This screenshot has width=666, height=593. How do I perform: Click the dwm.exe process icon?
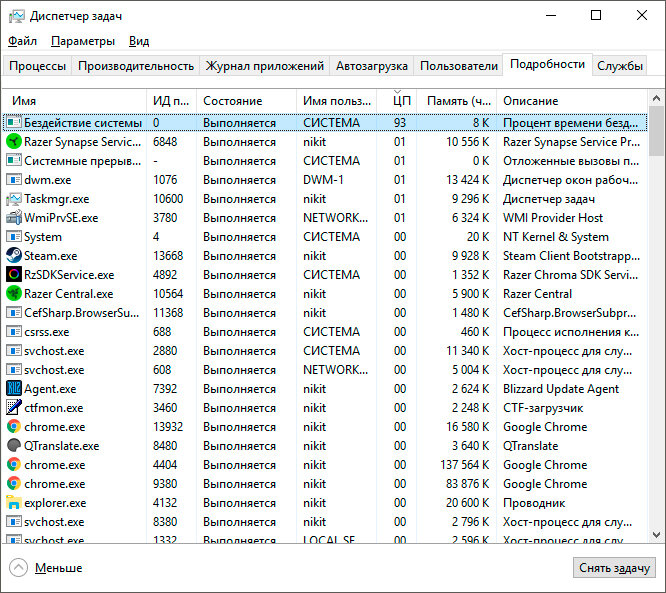click(x=14, y=180)
